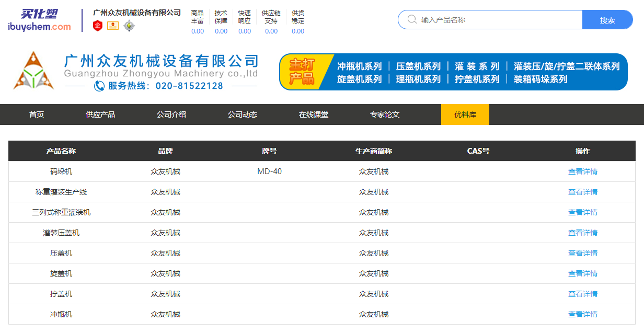644x333 pixels.
Task: Open 查看详情 in the 压盖机 row
Action: click(583, 253)
